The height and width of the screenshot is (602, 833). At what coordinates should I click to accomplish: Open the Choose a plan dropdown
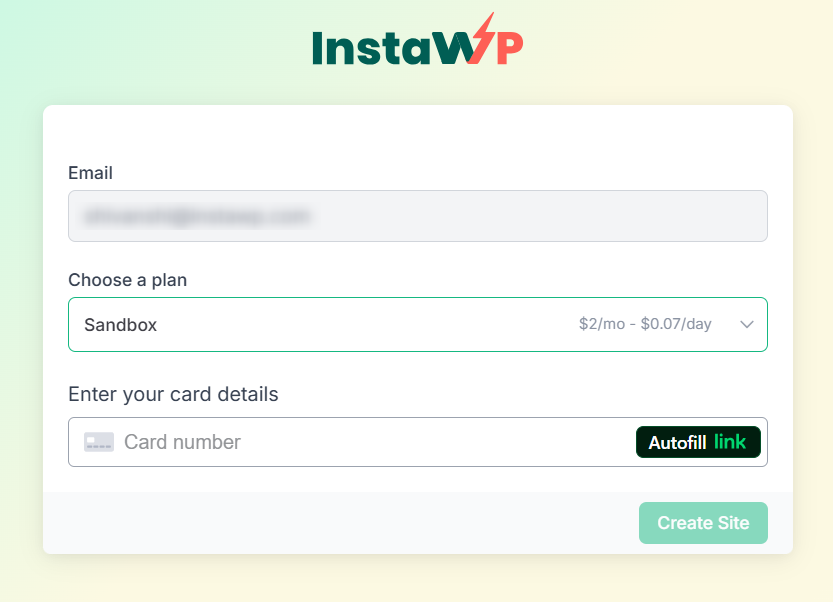pos(418,325)
